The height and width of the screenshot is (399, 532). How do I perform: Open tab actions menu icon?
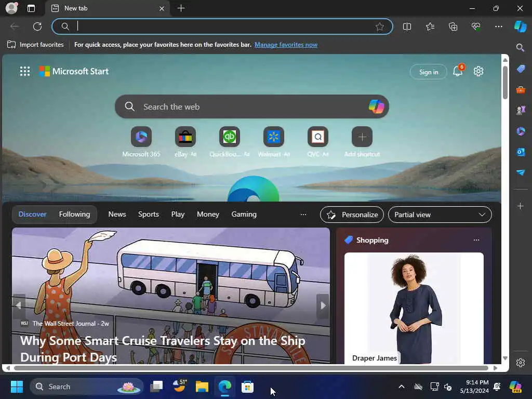[x=31, y=8]
